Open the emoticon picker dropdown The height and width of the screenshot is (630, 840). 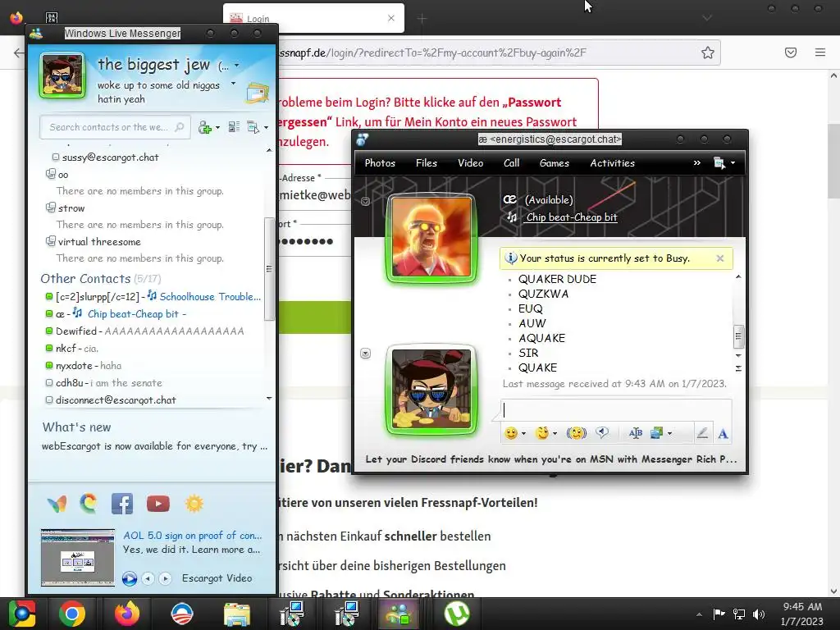(x=523, y=433)
